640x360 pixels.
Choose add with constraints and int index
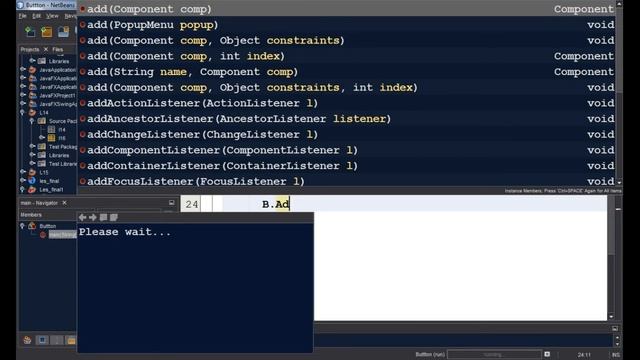coord(347,87)
